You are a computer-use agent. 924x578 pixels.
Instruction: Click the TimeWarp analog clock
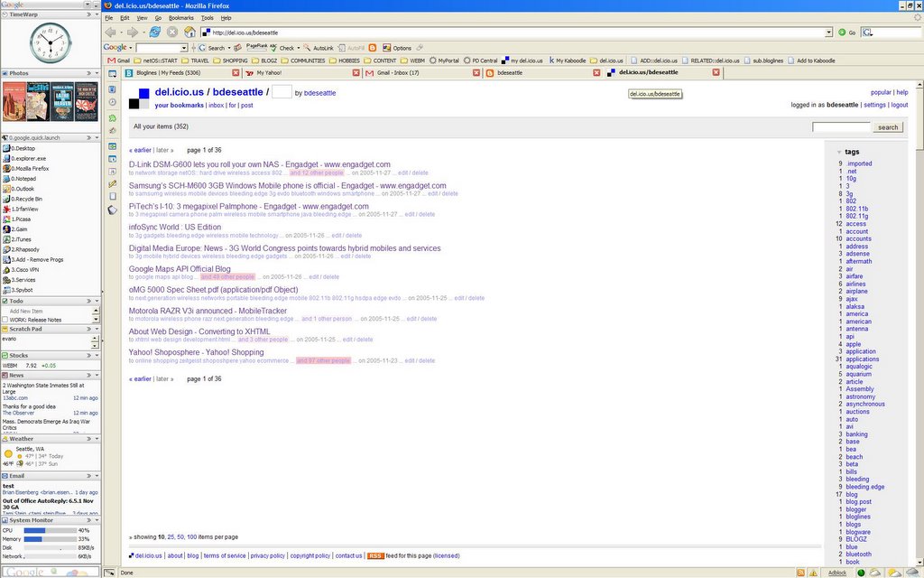51,43
